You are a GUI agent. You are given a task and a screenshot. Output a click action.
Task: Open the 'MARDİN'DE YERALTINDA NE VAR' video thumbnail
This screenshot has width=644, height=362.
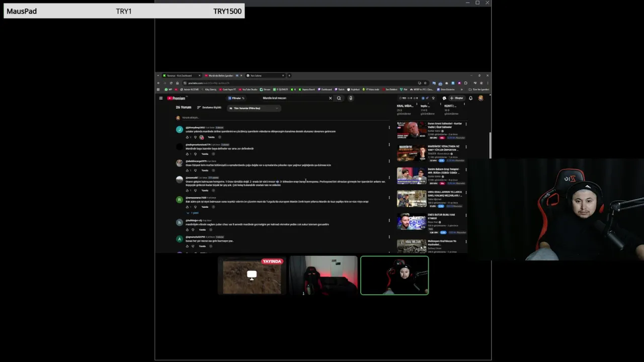pos(412,153)
